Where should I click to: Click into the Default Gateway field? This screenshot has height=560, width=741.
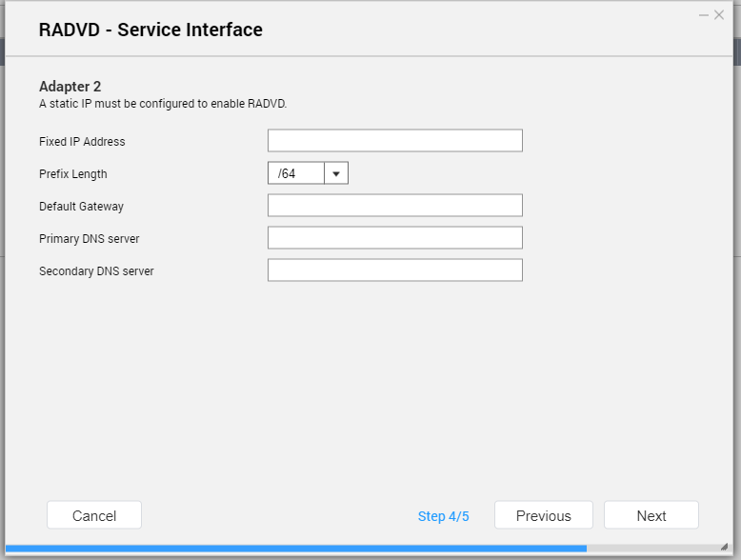click(x=395, y=205)
